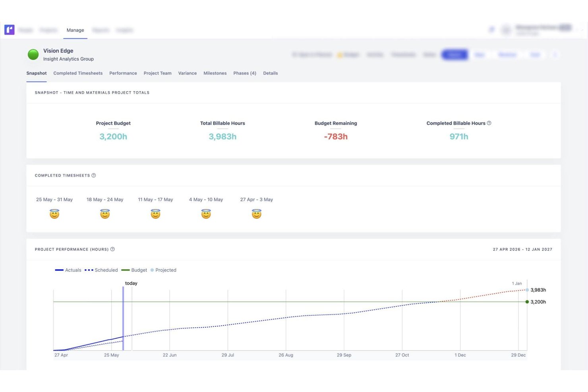This screenshot has height=392, width=588.
Task: Click the green project status circle
Action: 33,54
